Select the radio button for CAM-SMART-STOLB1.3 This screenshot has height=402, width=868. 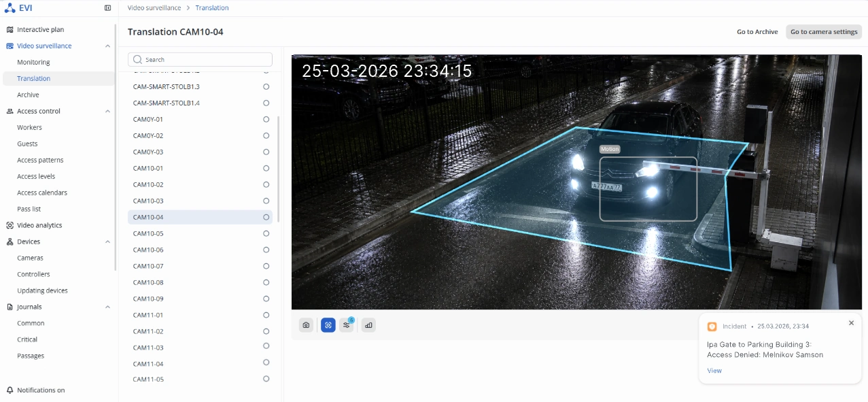click(x=266, y=86)
